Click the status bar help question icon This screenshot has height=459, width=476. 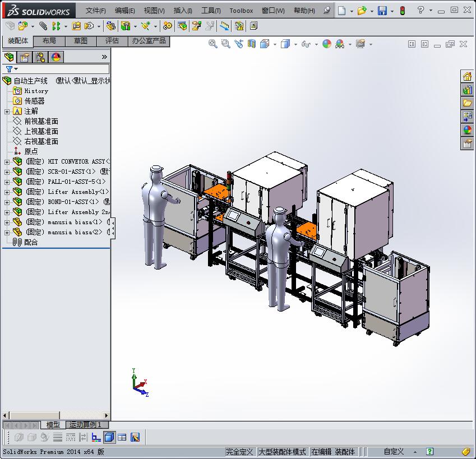[x=429, y=452]
